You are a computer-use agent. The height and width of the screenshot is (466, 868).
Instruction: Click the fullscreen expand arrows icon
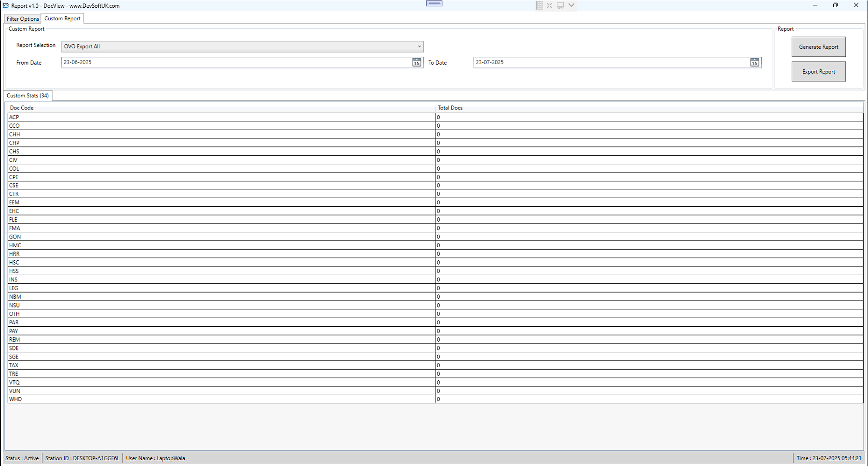[549, 5]
